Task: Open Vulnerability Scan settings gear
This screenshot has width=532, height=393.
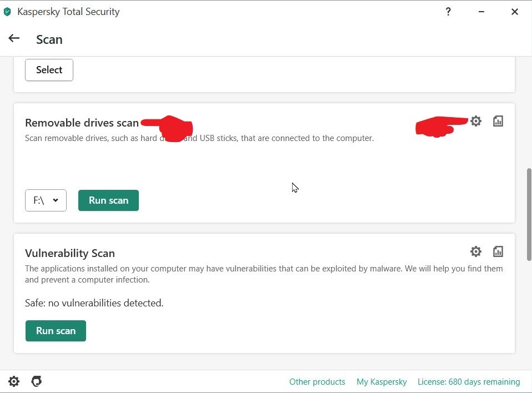Action: pyautogui.click(x=476, y=251)
